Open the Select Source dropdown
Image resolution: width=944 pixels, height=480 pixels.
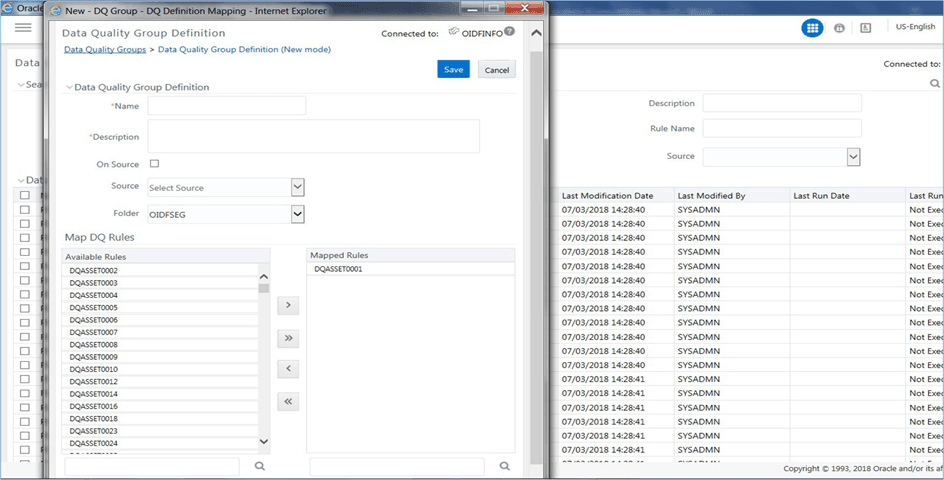click(x=297, y=187)
